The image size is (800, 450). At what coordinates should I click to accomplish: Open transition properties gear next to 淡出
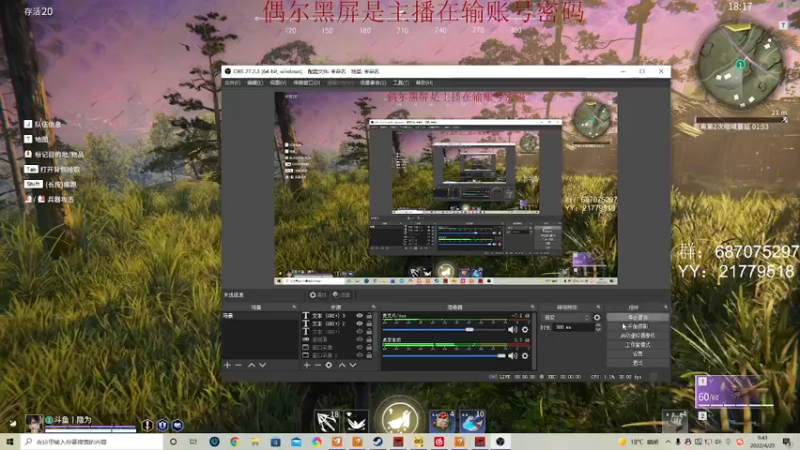click(597, 317)
